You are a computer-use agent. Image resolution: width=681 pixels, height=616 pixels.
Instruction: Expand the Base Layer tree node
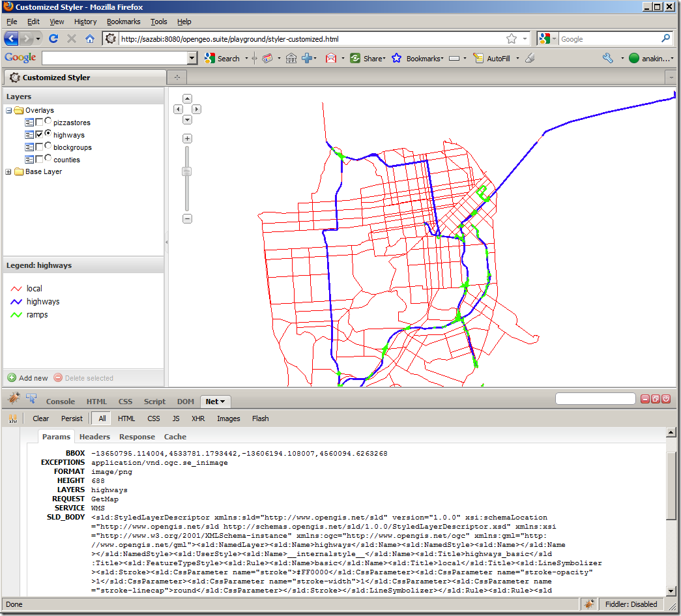(x=8, y=172)
